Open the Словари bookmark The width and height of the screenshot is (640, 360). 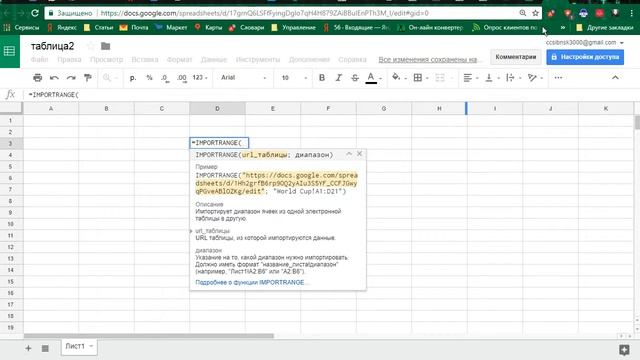click(x=247, y=27)
